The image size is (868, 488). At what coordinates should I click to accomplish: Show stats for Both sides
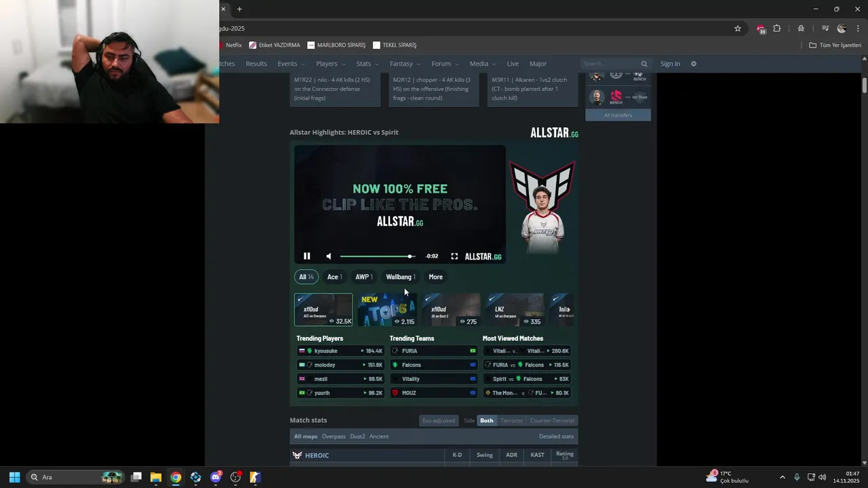click(487, 420)
